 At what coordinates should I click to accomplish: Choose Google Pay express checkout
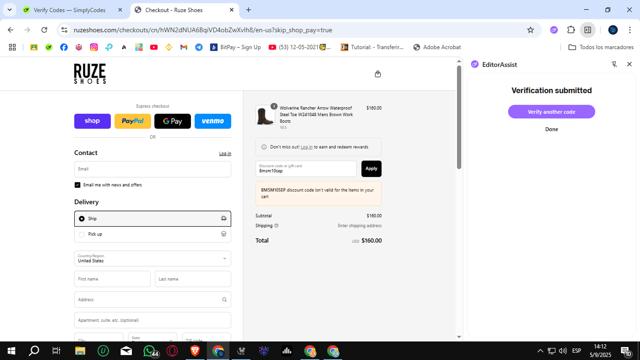[x=172, y=121]
